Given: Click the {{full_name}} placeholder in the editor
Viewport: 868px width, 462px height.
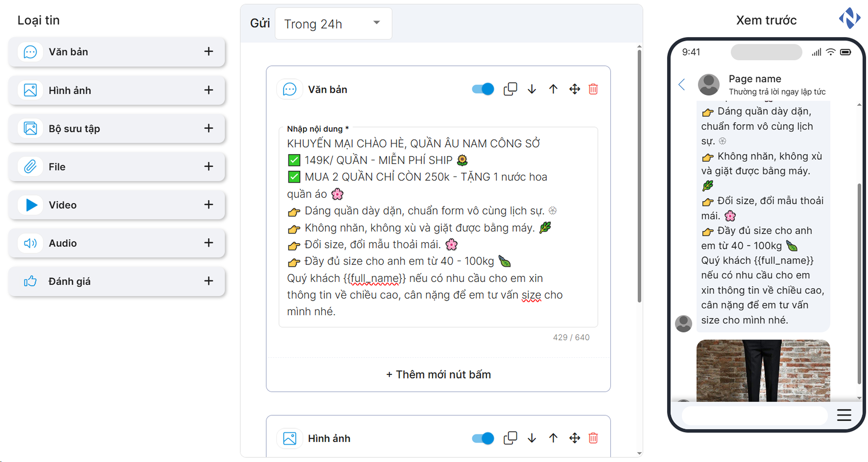Looking at the screenshot, I should pos(375,278).
